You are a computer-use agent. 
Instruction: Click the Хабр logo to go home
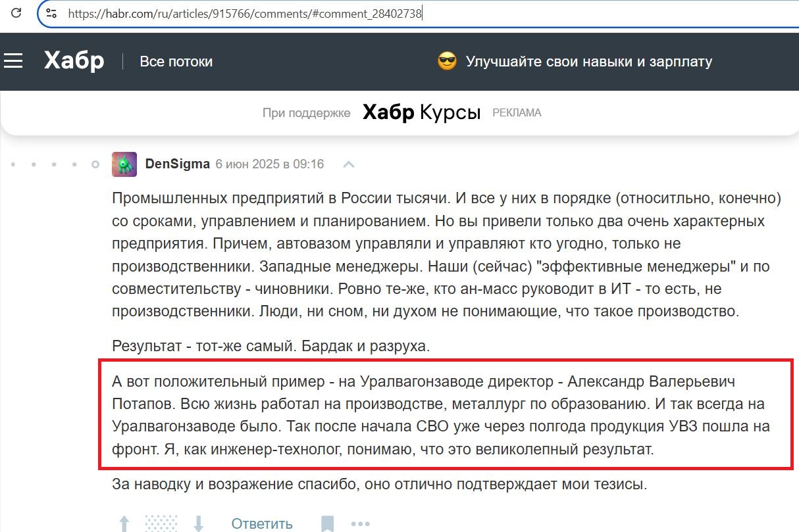pyautogui.click(x=73, y=60)
